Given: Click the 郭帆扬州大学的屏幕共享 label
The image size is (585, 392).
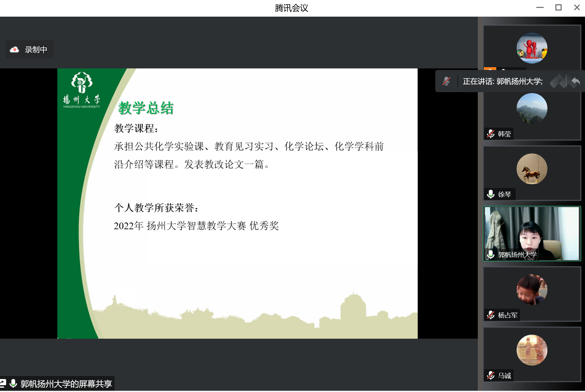Looking at the screenshot, I should (x=66, y=384).
